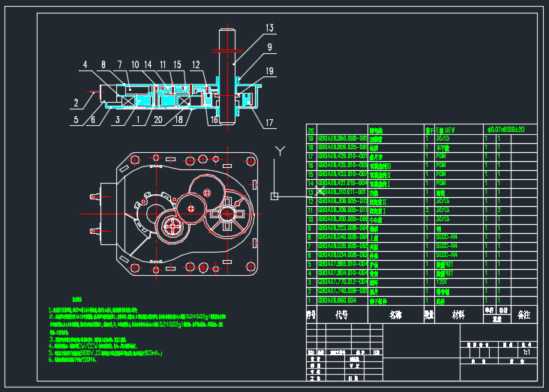The height and width of the screenshot is (392, 549).
Task: Click the 备注 header cell in parts table
Action: pyautogui.click(x=523, y=316)
